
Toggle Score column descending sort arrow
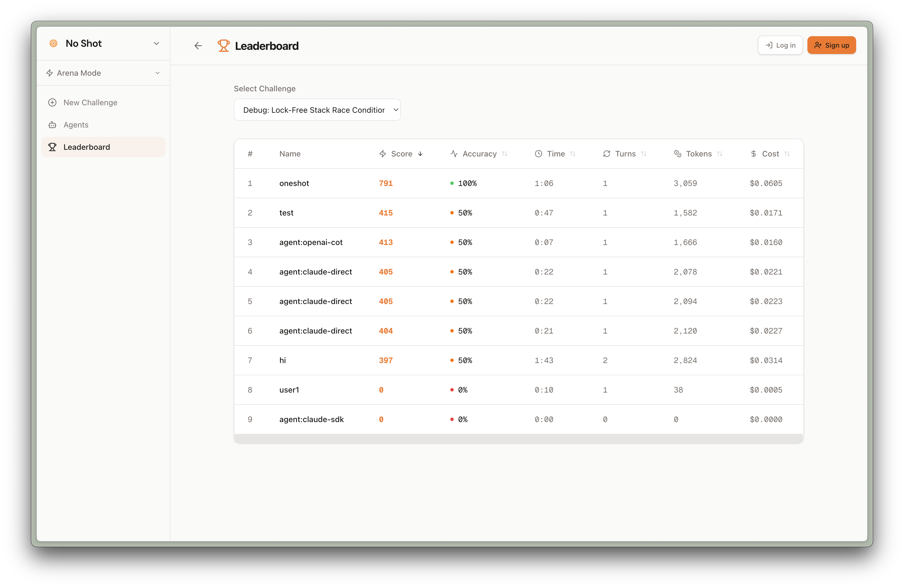tap(420, 154)
